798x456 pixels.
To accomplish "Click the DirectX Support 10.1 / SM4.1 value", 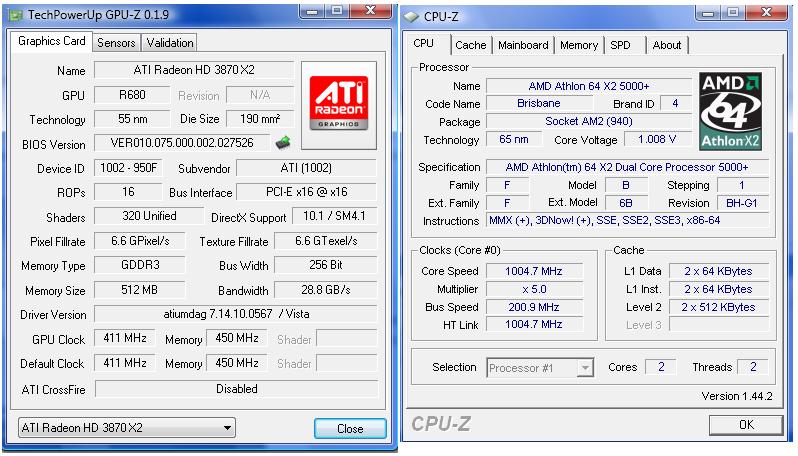I will click(x=334, y=216).
